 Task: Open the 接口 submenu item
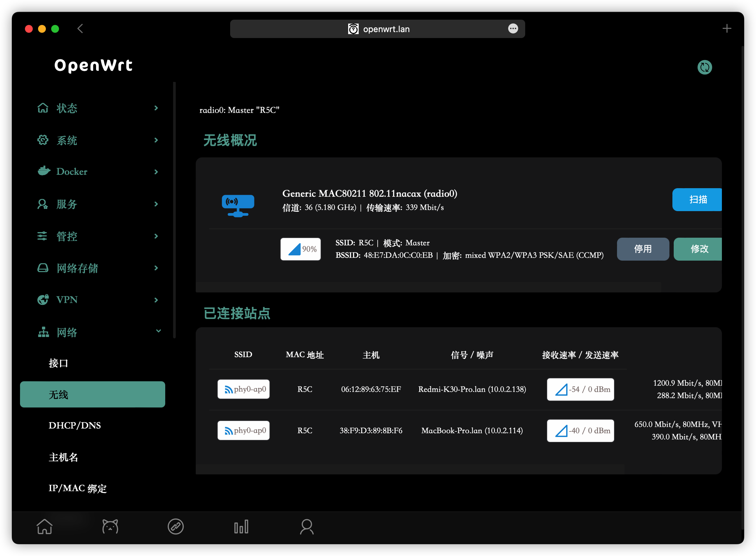[58, 363]
